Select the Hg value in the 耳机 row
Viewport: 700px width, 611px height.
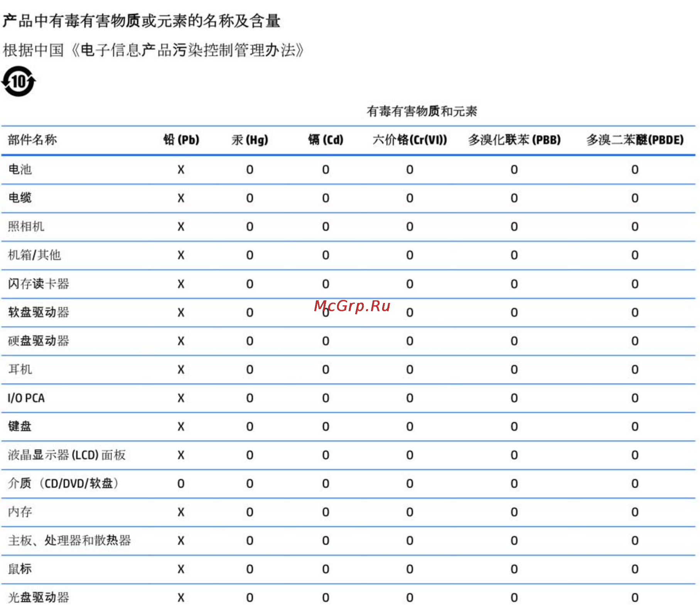250,370
